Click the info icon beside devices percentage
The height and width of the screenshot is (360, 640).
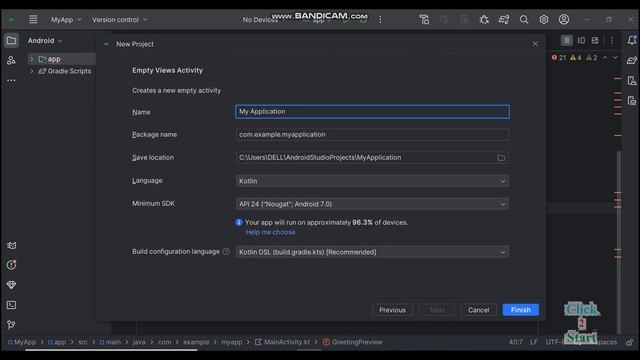click(239, 222)
